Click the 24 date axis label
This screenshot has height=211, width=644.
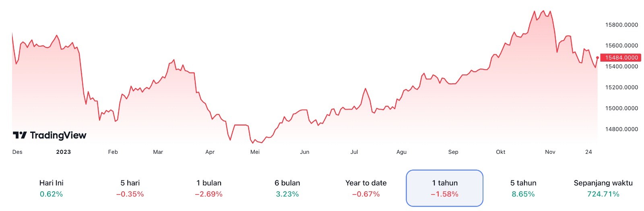coord(588,152)
